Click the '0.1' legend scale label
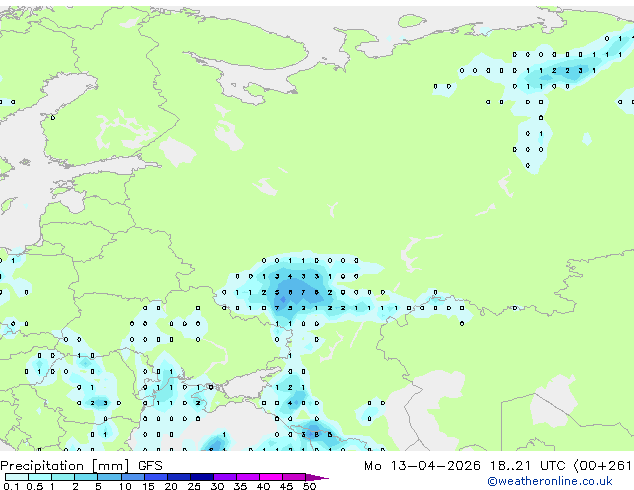The image size is (634, 490). coord(11,486)
